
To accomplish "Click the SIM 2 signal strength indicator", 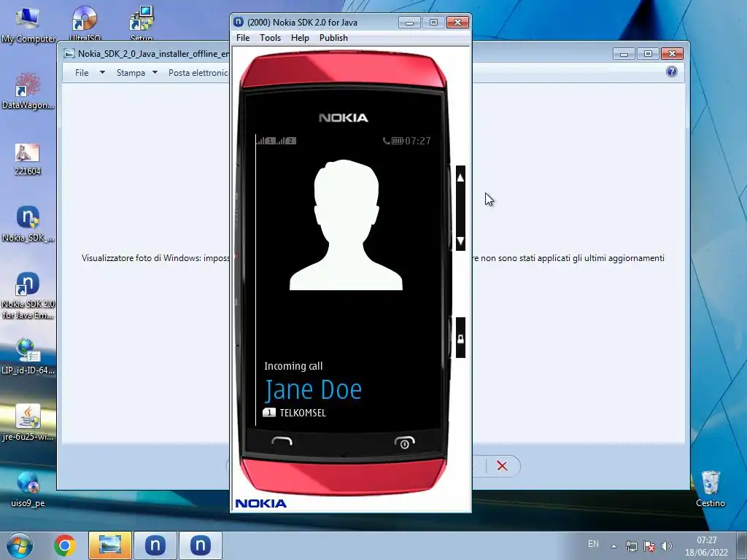I will click(x=287, y=141).
